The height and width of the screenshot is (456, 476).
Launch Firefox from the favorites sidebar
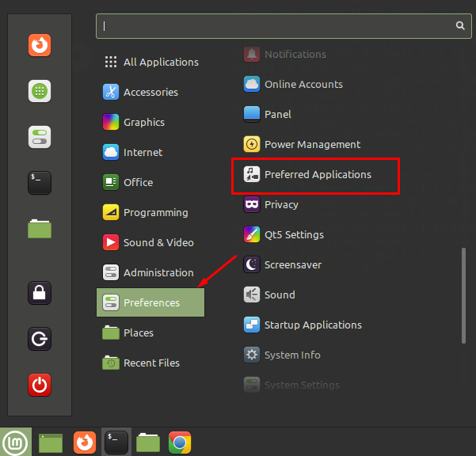(x=40, y=45)
